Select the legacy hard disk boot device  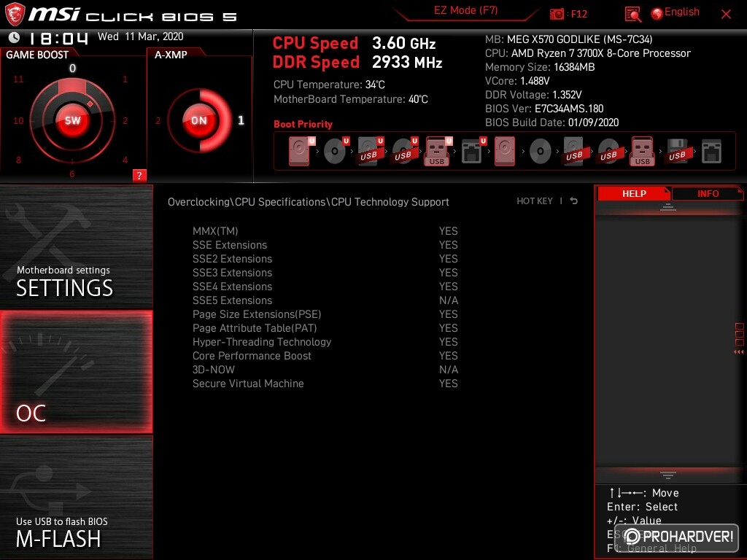[505, 151]
